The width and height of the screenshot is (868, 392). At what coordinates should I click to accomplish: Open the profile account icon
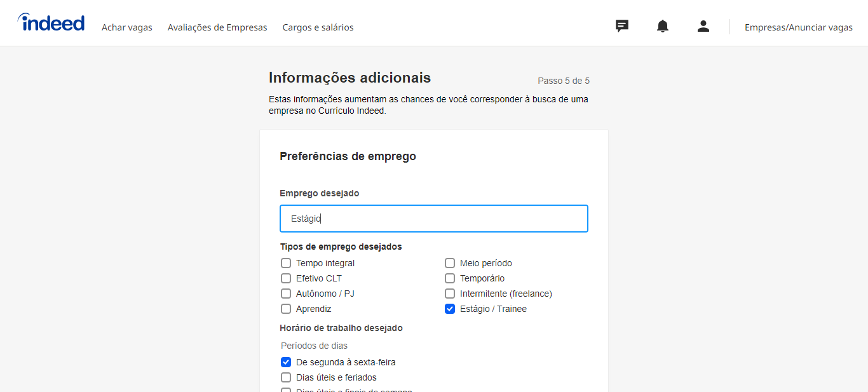tap(703, 26)
